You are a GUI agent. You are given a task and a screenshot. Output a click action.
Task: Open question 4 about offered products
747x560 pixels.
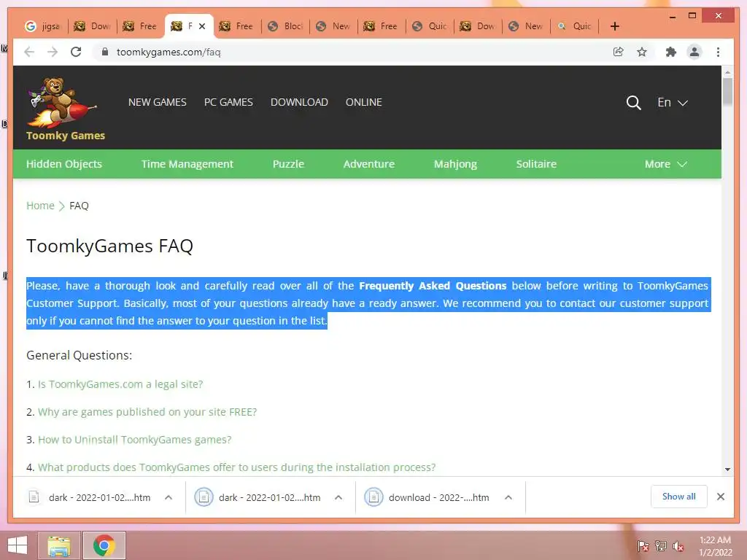(x=236, y=467)
